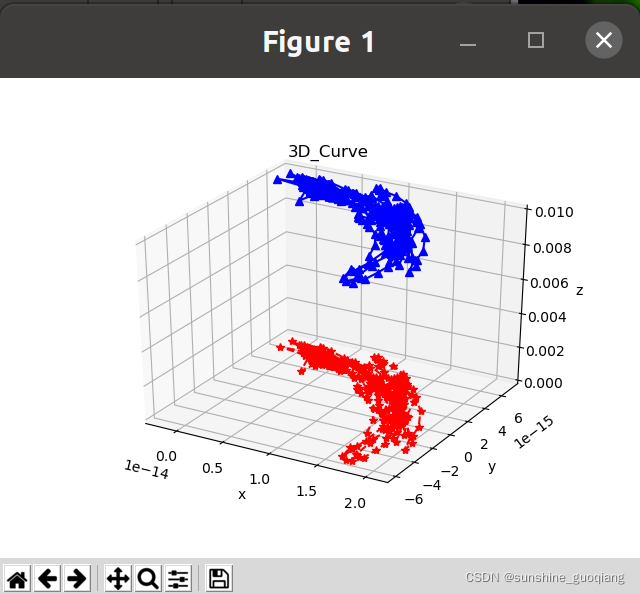The image size is (640, 594).
Task: Click the x axis label
Action: point(242,494)
